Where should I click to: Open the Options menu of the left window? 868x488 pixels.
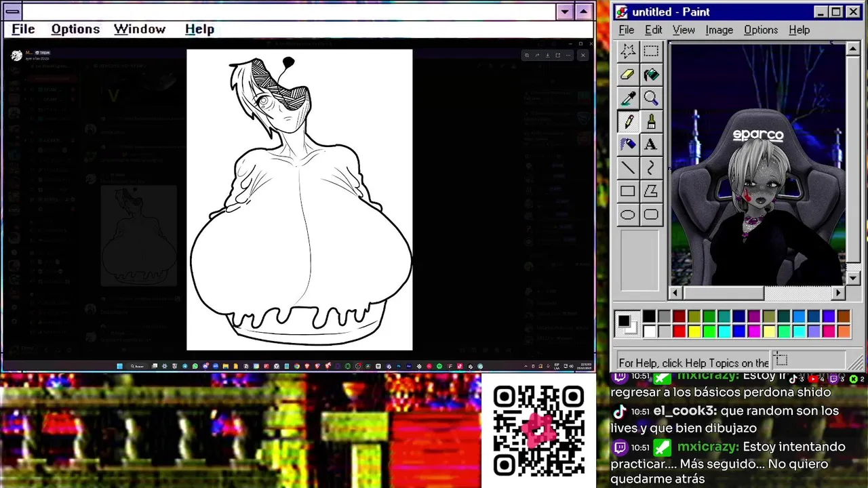[75, 29]
